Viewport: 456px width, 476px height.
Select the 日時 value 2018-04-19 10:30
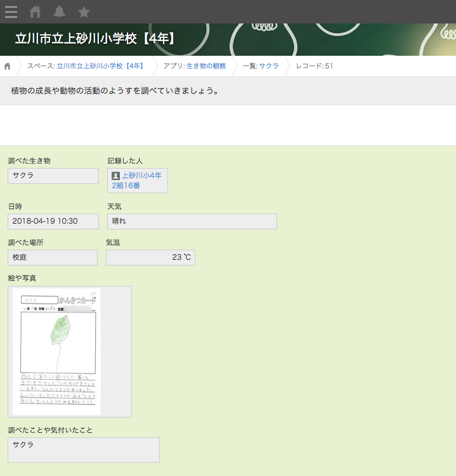[x=53, y=221]
